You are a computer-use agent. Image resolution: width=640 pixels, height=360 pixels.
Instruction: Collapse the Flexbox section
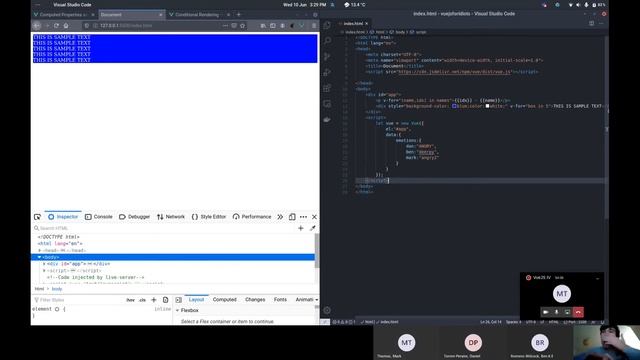[x=178, y=311]
